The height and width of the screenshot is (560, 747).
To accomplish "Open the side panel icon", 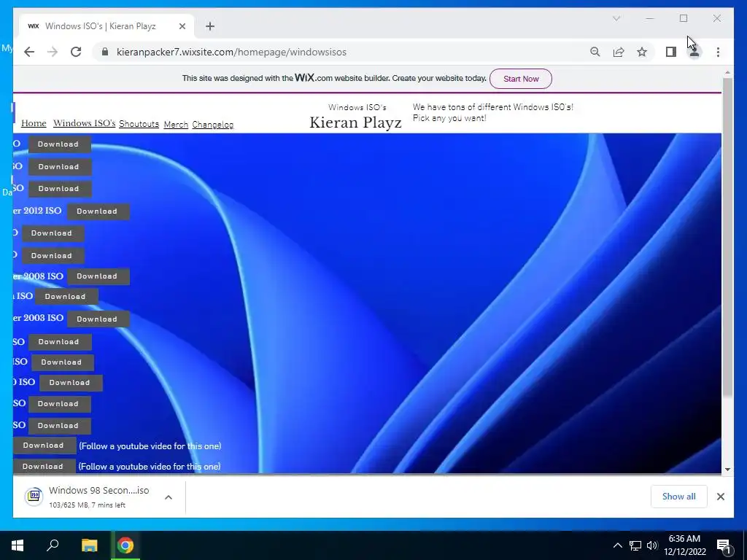I will [671, 52].
